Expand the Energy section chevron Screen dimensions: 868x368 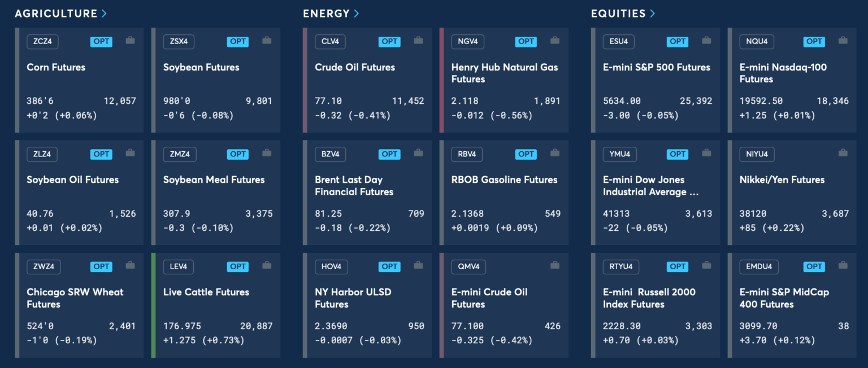356,14
